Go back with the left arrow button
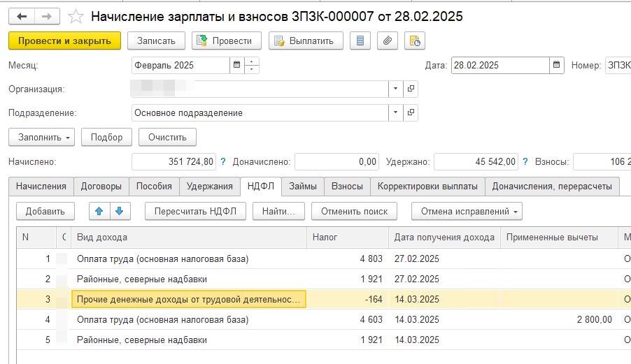Image resolution: width=631 pixels, height=364 pixels. pos(22,17)
